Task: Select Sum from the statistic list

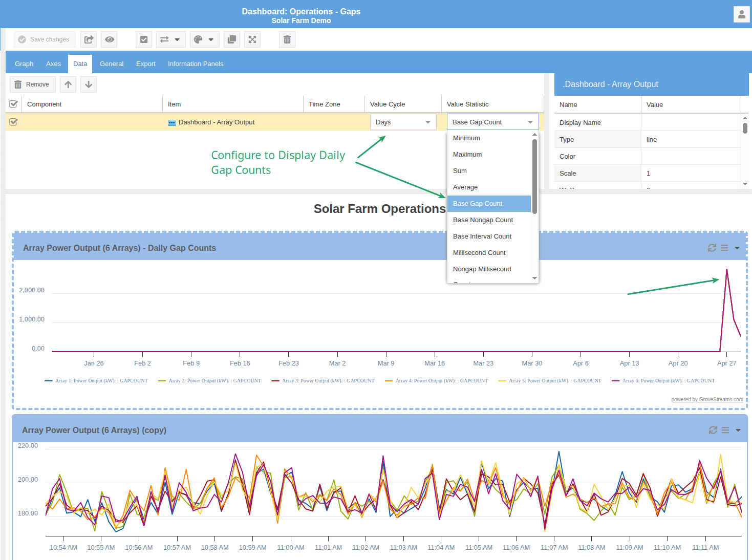Action: pos(489,171)
